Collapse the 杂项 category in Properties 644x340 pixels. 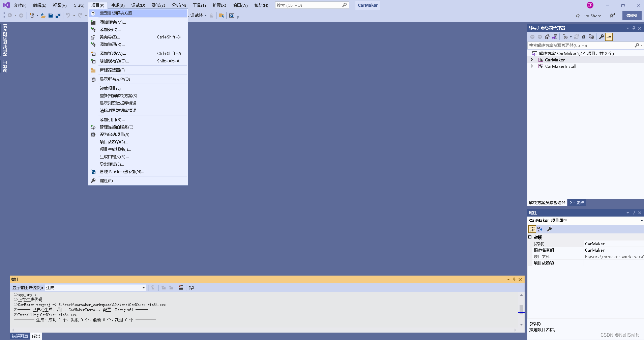tap(530, 237)
